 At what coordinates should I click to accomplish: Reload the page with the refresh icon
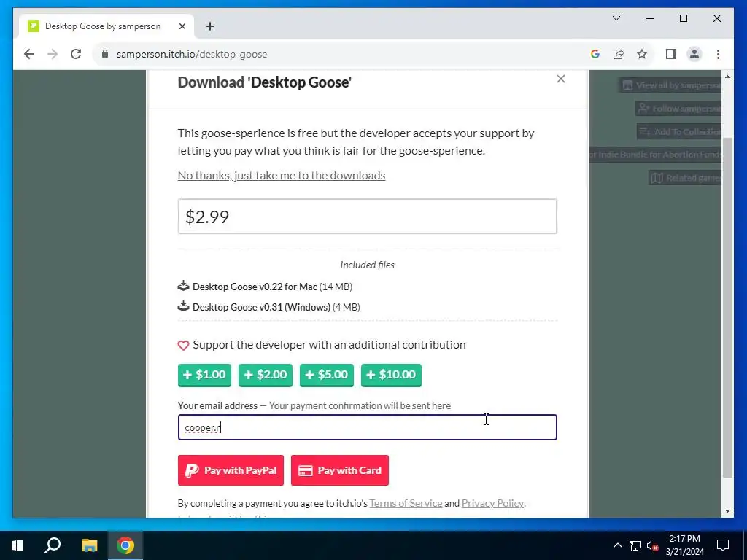(x=76, y=54)
